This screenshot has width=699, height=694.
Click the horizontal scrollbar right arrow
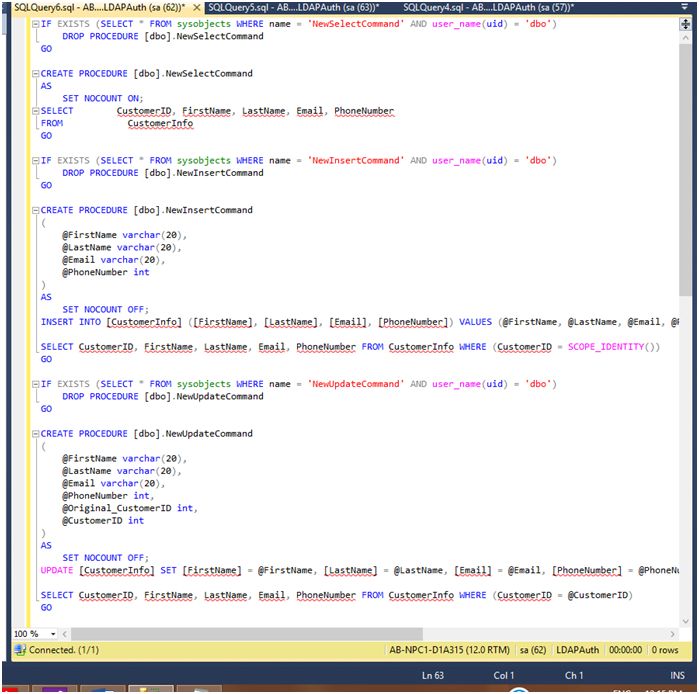(x=672, y=634)
